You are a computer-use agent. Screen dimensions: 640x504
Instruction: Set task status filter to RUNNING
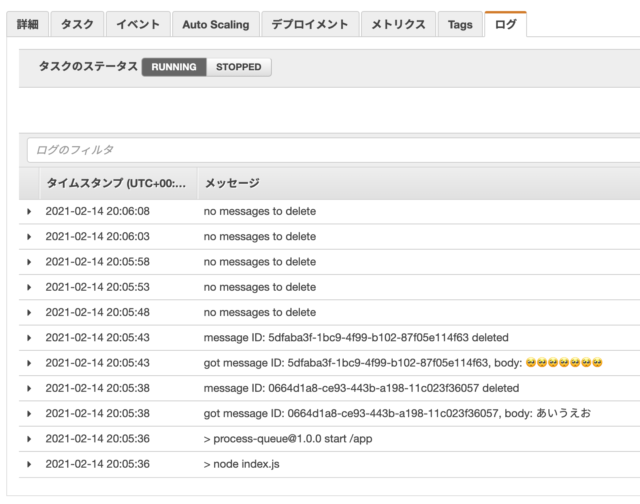click(x=174, y=67)
